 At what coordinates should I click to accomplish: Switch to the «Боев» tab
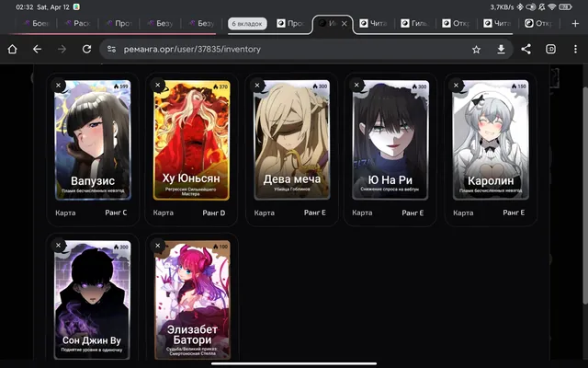click(37, 23)
